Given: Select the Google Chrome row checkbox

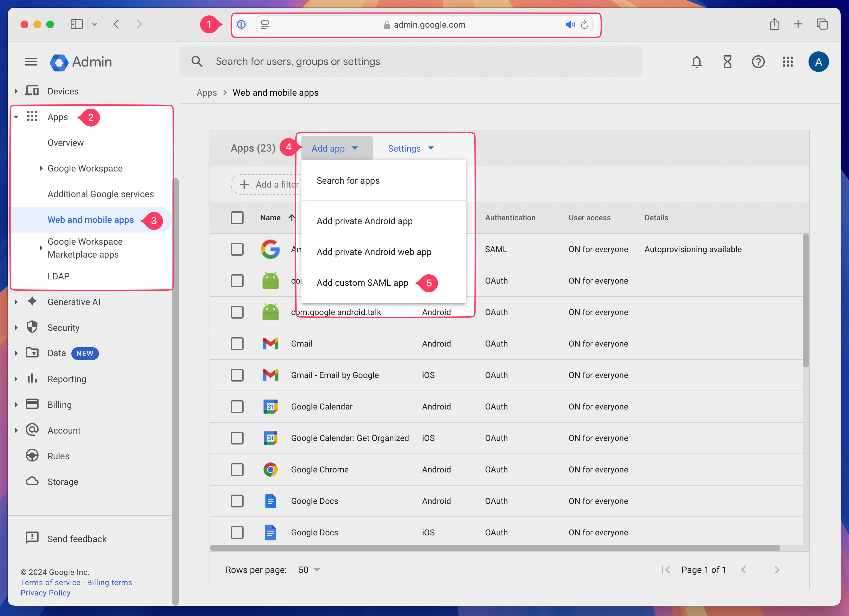Looking at the screenshot, I should (x=237, y=469).
